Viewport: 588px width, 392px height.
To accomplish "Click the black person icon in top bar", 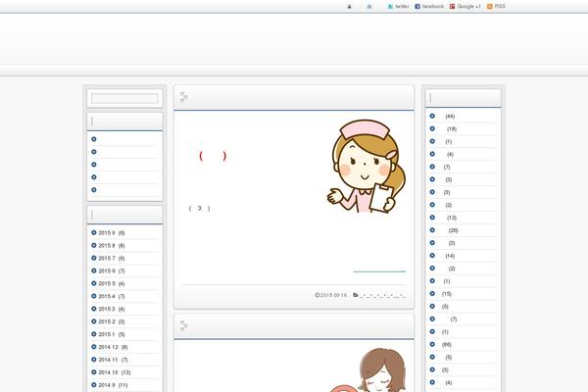I will (349, 7).
